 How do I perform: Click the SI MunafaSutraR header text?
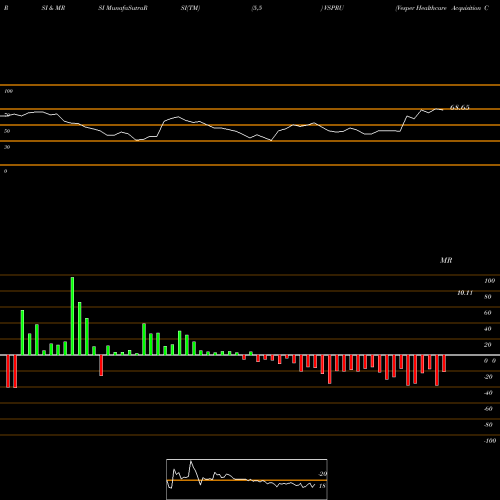pyautogui.click(x=123, y=8)
